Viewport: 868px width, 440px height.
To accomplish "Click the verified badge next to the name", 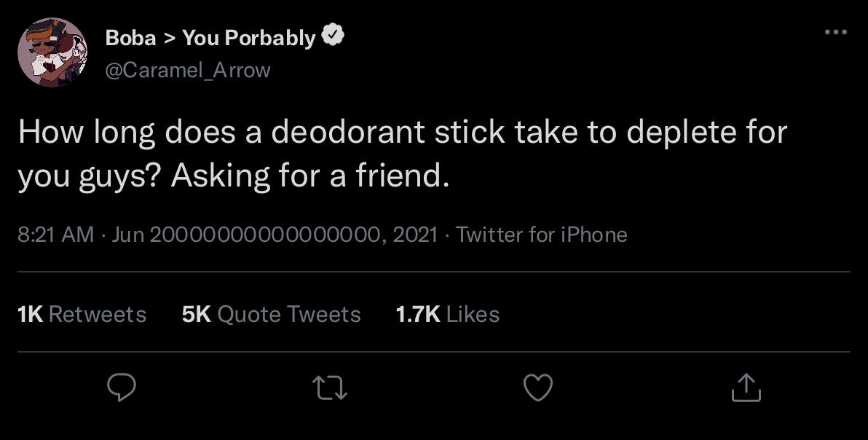I will click(333, 33).
